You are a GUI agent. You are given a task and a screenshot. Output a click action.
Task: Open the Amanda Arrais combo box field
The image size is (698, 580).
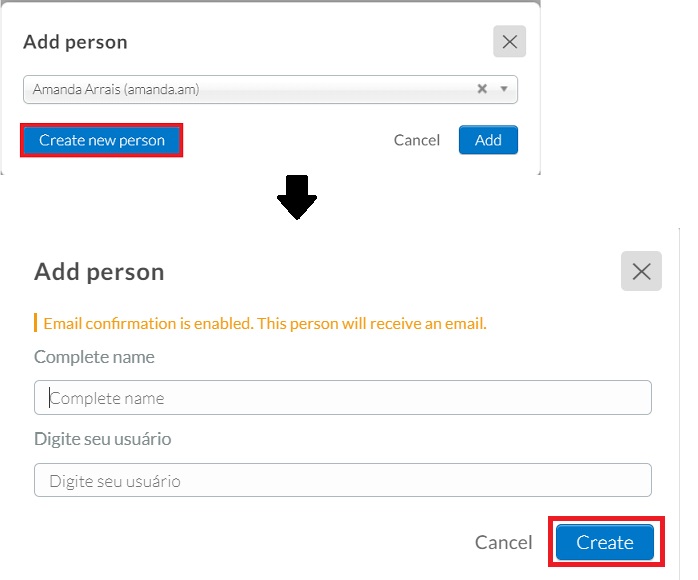coord(270,89)
